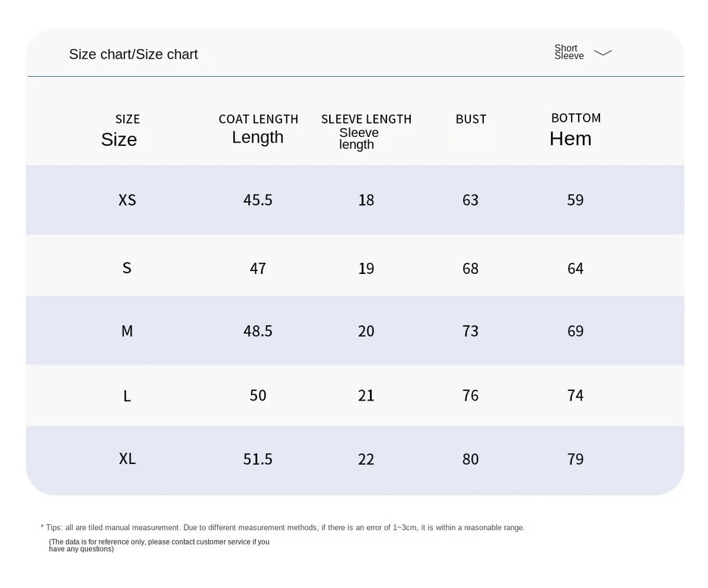Click the XL size row label
The height and width of the screenshot is (588, 708).
pos(127,459)
